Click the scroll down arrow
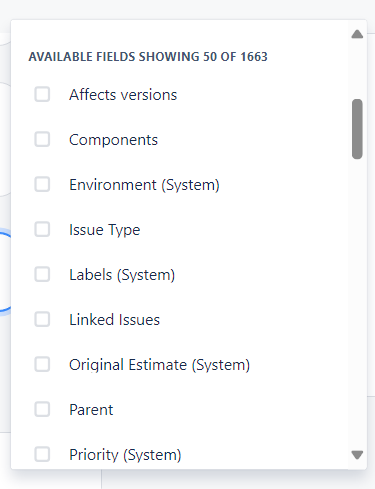The height and width of the screenshot is (489, 375). (x=357, y=455)
